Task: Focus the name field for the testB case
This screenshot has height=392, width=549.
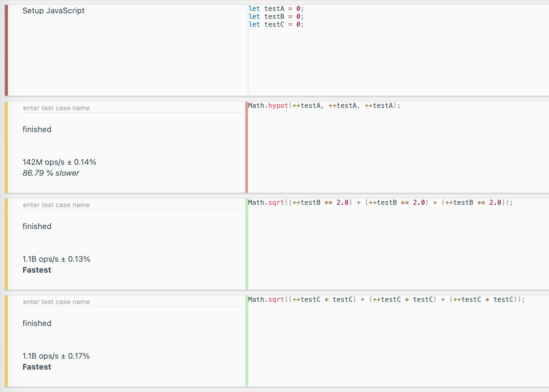Action: point(133,205)
